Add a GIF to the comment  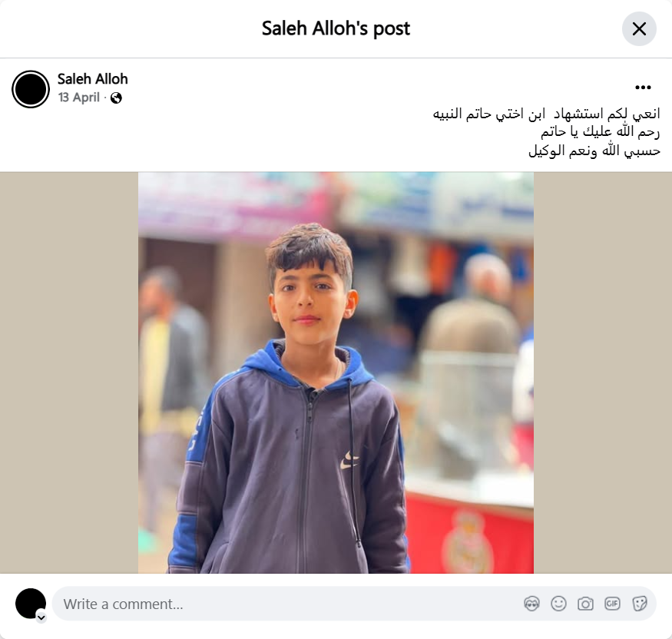[612, 604]
